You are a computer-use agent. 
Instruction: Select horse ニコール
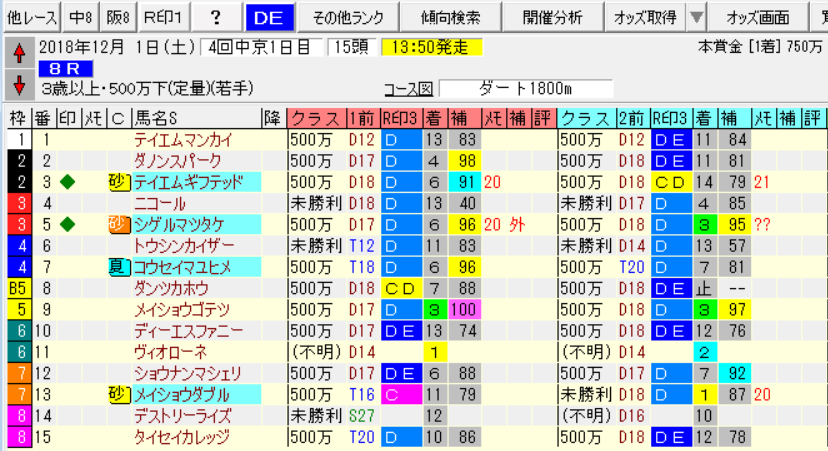[159, 203]
